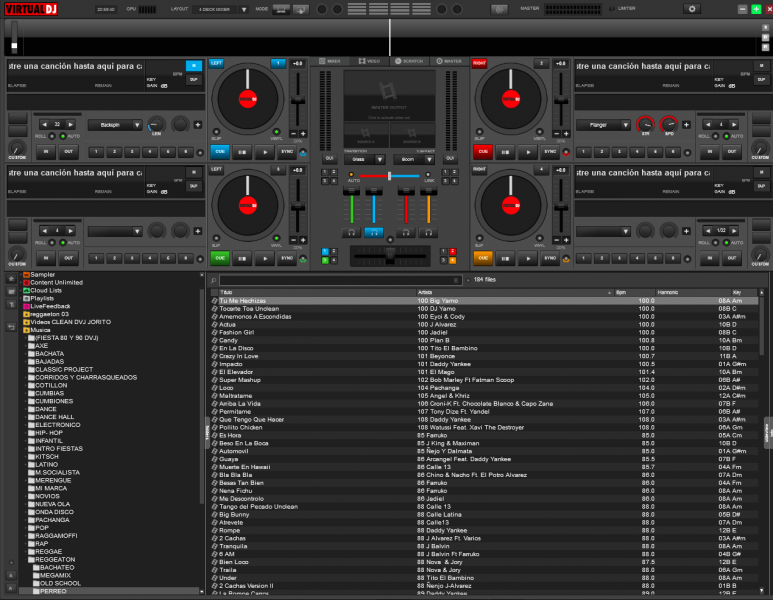Click the red CUE button on deck 2
Screen dimensions: 773x600
pyautogui.click(x=483, y=152)
